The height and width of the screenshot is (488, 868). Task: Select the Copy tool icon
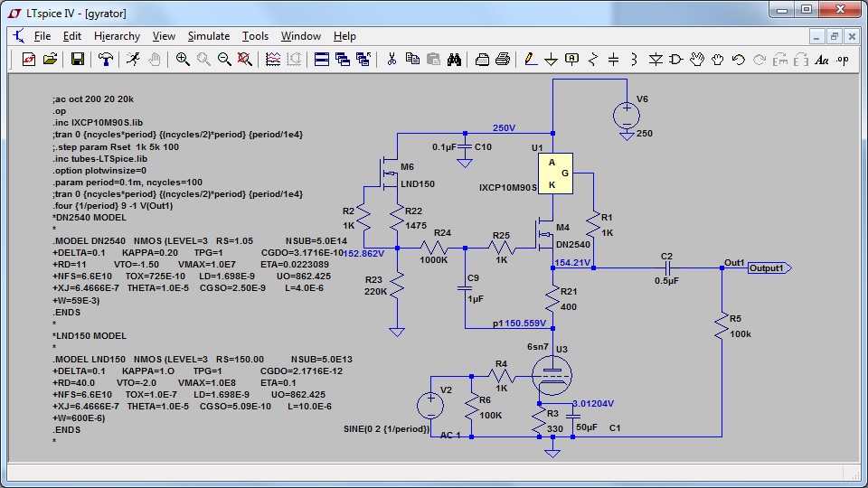[x=412, y=60]
